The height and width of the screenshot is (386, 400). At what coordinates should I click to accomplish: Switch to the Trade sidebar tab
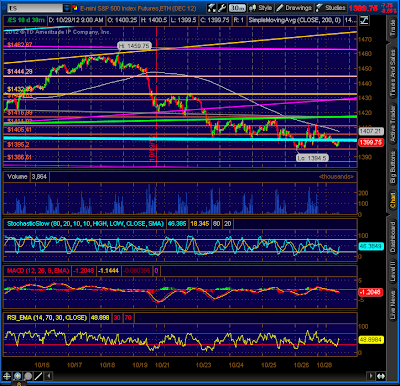click(x=393, y=28)
